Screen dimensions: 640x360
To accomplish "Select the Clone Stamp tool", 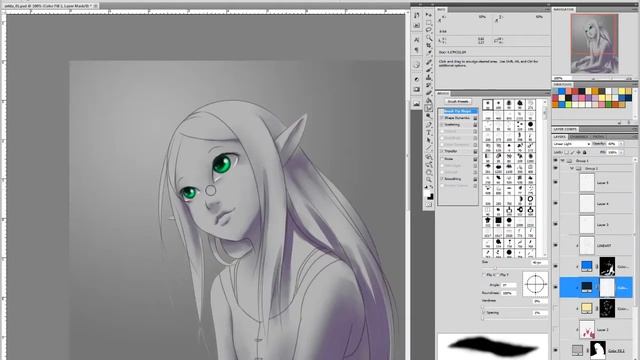I will (429, 77).
